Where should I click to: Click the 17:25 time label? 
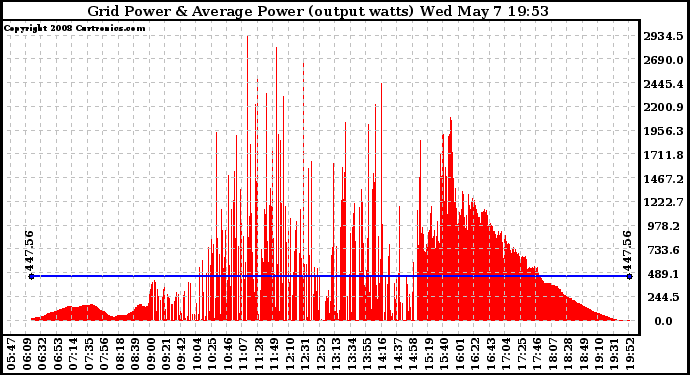coord(521,354)
